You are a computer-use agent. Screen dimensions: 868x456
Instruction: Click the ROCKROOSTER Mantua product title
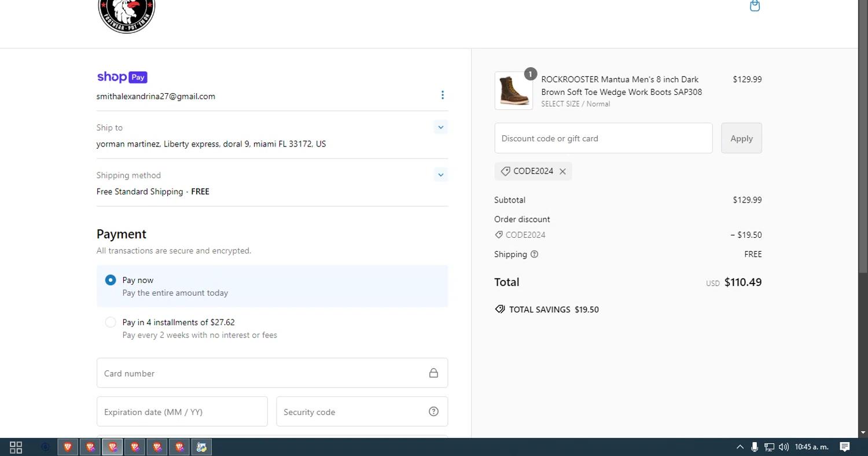tap(621, 86)
